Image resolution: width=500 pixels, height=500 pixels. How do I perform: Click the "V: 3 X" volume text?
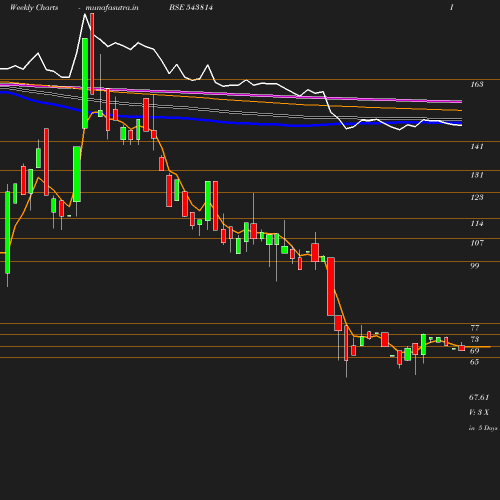[479, 412]
